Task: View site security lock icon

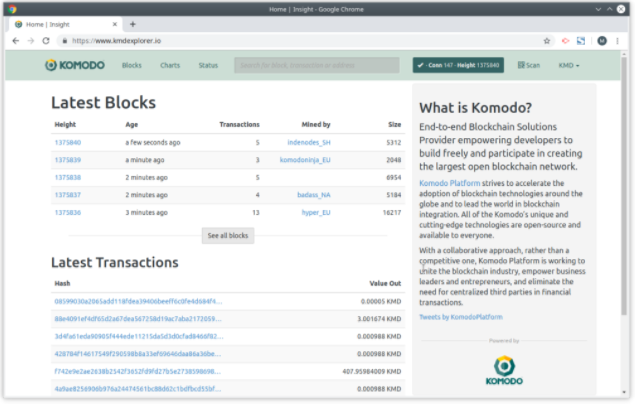Action: pyautogui.click(x=64, y=41)
